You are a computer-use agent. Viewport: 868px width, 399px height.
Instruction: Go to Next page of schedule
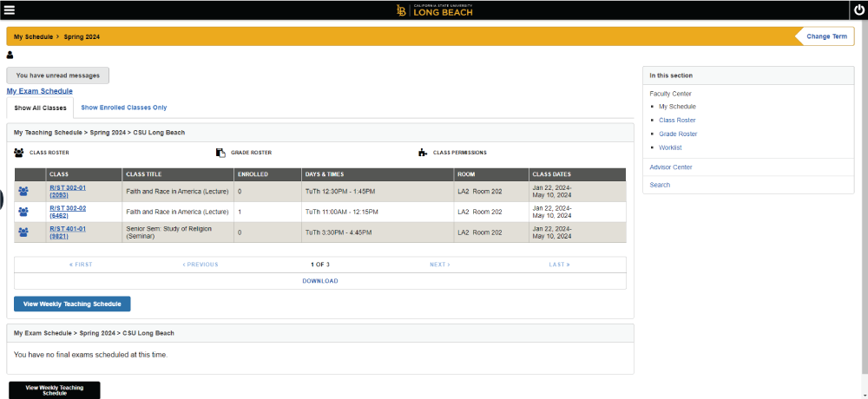click(439, 265)
